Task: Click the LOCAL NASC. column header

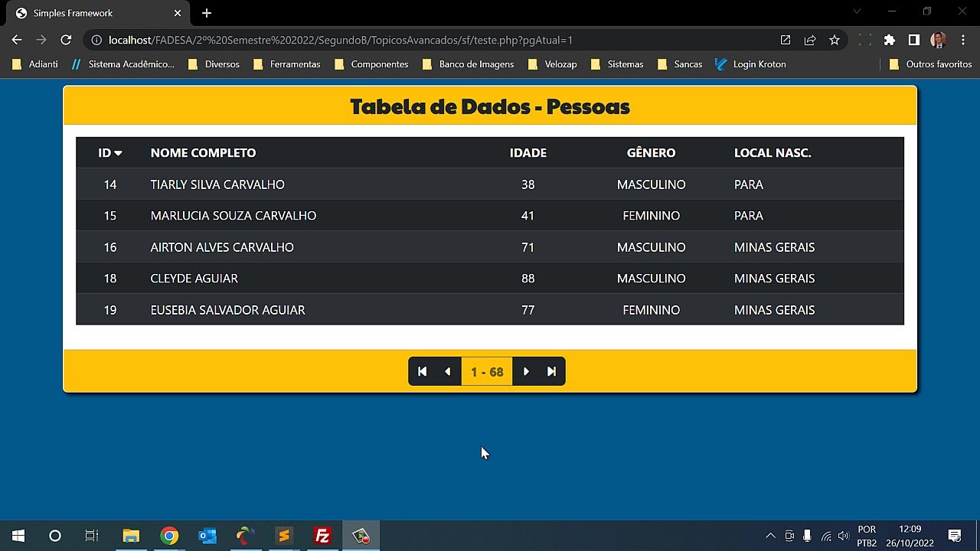Action: tap(773, 153)
